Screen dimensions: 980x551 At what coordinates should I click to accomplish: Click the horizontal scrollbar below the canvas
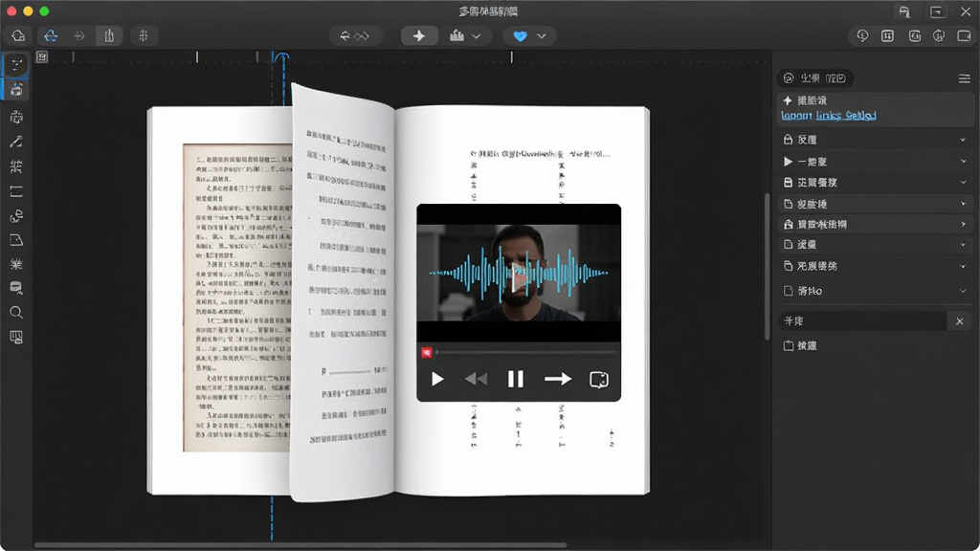[300, 545]
